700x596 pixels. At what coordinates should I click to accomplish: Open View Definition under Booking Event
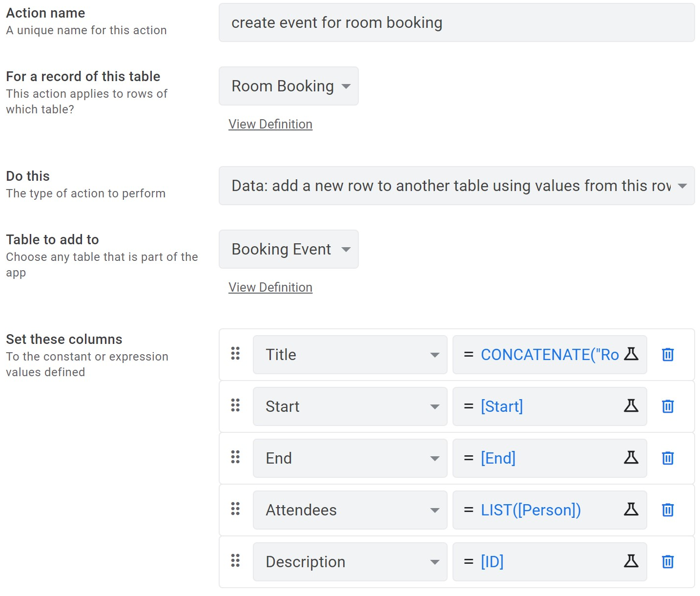pos(270,288)
